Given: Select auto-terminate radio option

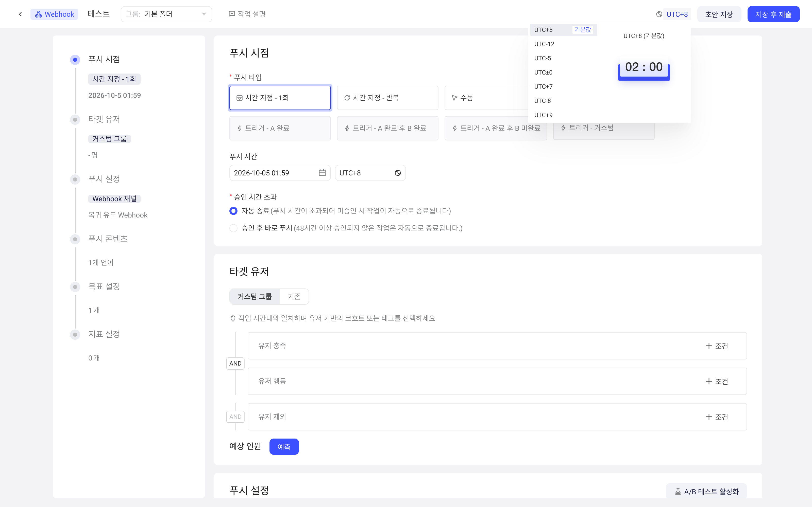Looking at the screenshot, I should [x=233, y=211].
